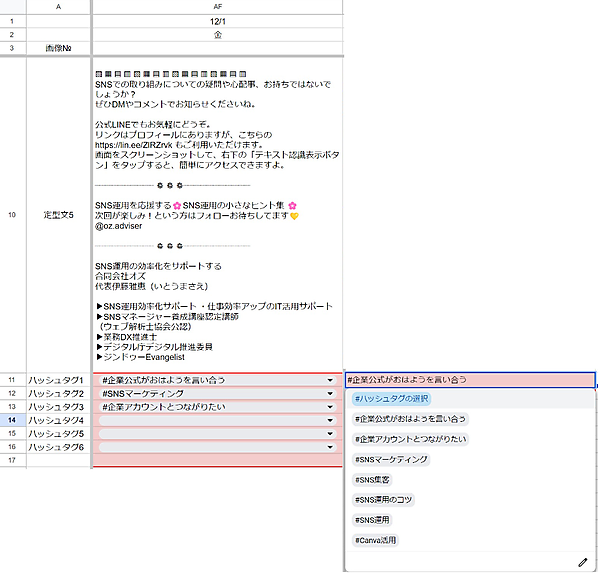Image resolution: width=600 pixels, height=574 pixels.
Task: Select #ハッシュタグの選択 option in list
Action: pyautogui.click(x=393, y=399)
